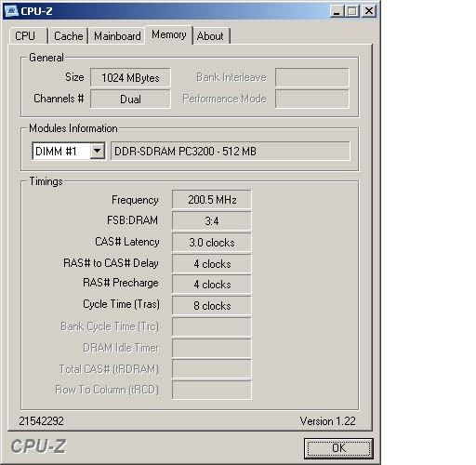Image resolution: width=476 pixels, height=465 pixels.
Task: Click the Cycle Time 8 clocks field
Action: tap(212, 305)
